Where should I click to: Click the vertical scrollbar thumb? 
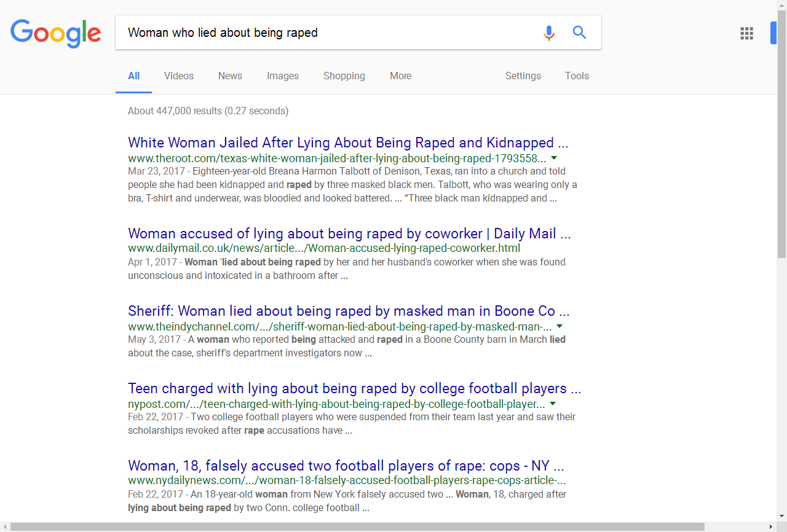coord(781,133)
